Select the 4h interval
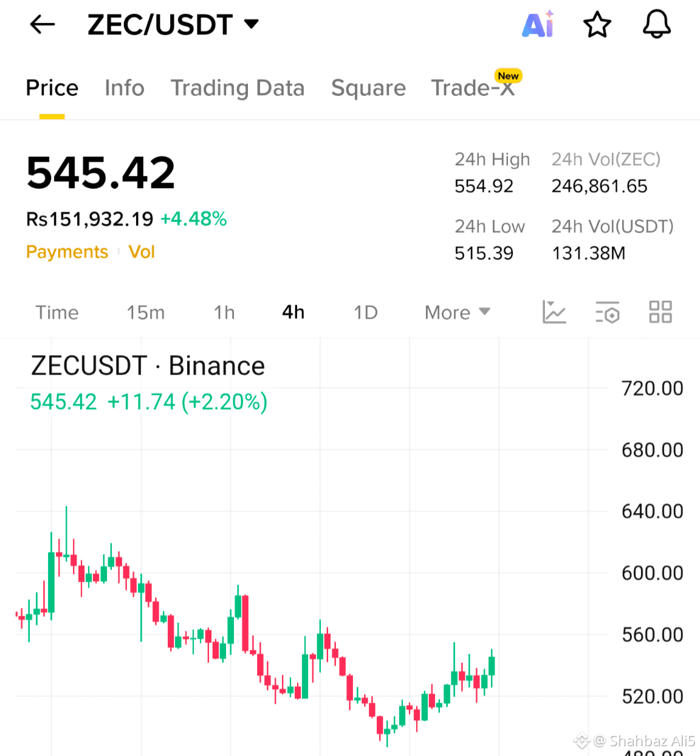700x756 pixels. tap(293, 312)
